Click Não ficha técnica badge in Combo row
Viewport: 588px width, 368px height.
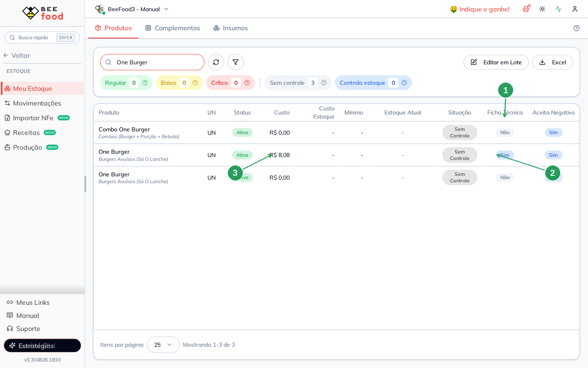coord(505,132)
